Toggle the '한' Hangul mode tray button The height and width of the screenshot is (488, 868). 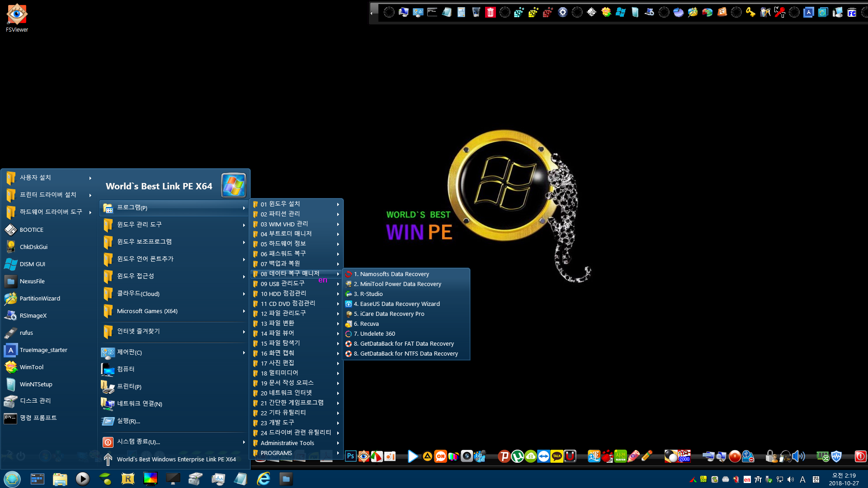tap(816, 479)
